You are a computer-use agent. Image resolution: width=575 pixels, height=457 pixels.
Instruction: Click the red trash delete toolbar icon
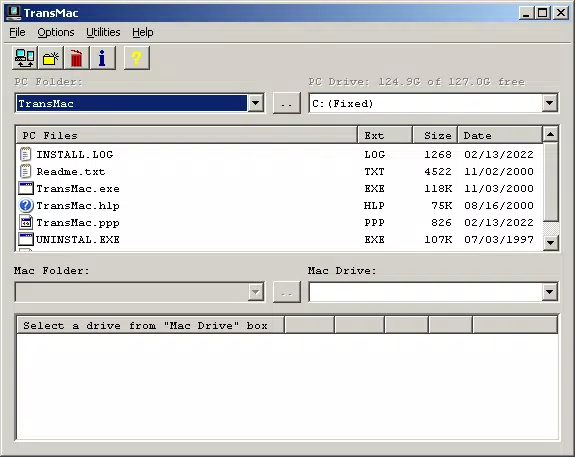pyautogui.click(x=76, y=58)
